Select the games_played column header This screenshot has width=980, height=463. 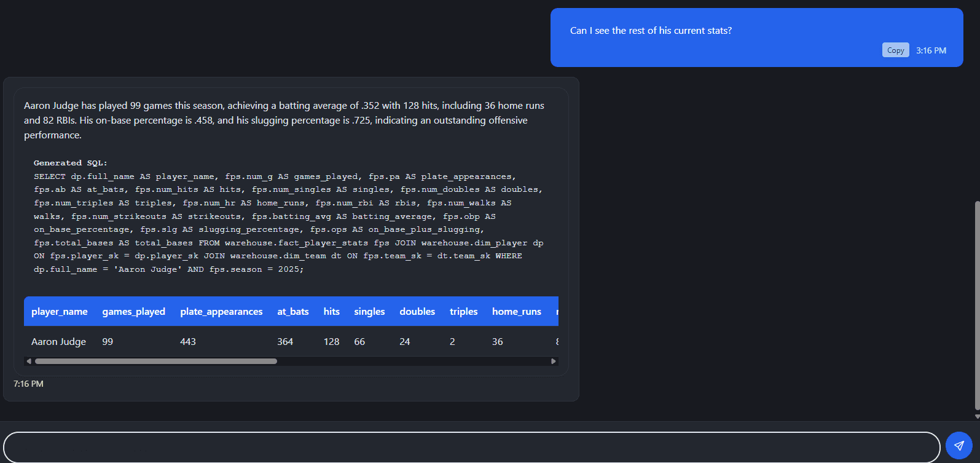click(x=133, y=312)
